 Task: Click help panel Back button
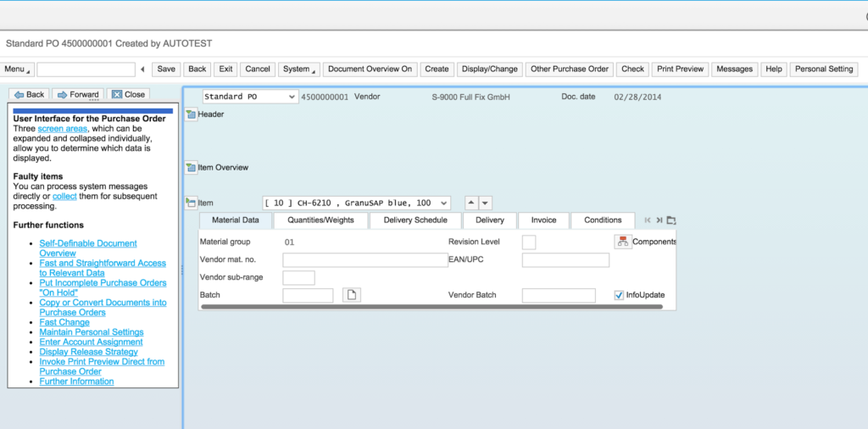point(30,95)
